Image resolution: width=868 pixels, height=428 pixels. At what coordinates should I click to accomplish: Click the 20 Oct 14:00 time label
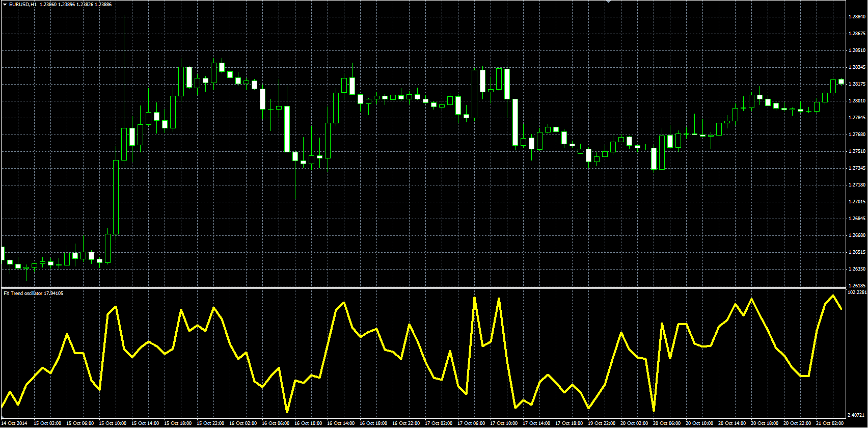(x=732, y=423)
